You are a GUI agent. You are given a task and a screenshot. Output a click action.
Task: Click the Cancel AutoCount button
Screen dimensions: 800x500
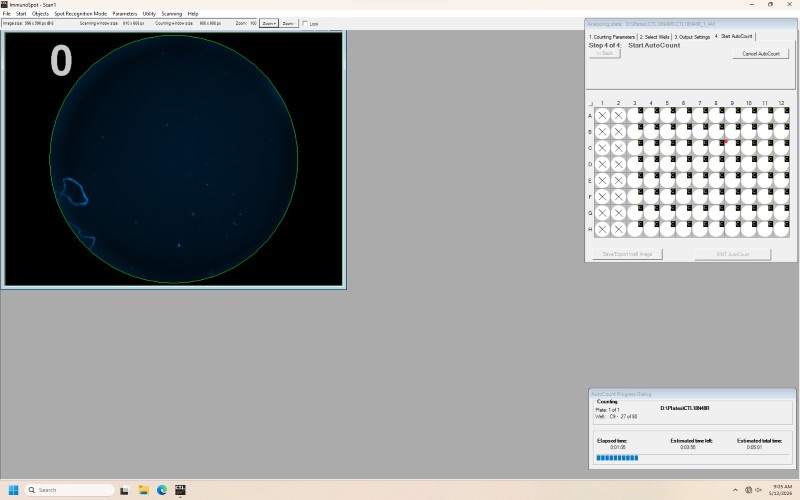[761, 54]
